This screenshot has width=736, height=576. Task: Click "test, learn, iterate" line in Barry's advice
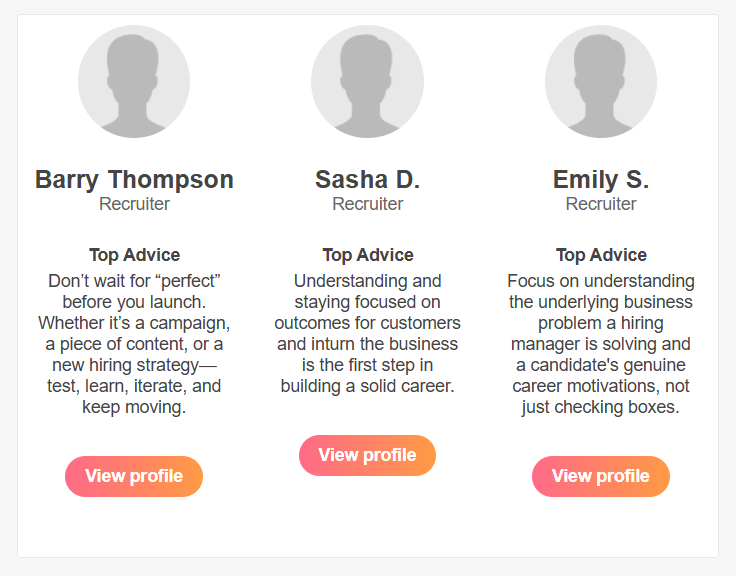click(x=134, y=386)
